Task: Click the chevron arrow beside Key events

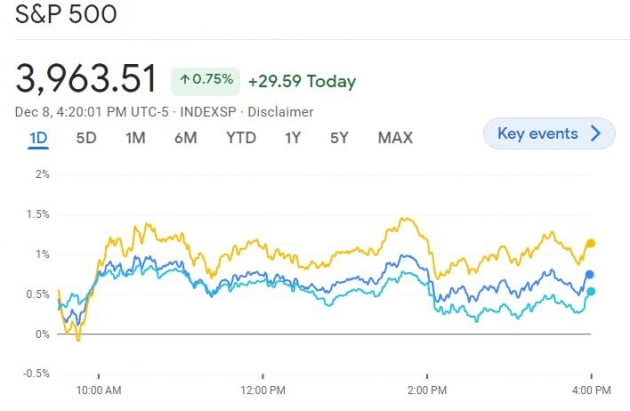Action: pyautogui.click(x=596, y=134)
